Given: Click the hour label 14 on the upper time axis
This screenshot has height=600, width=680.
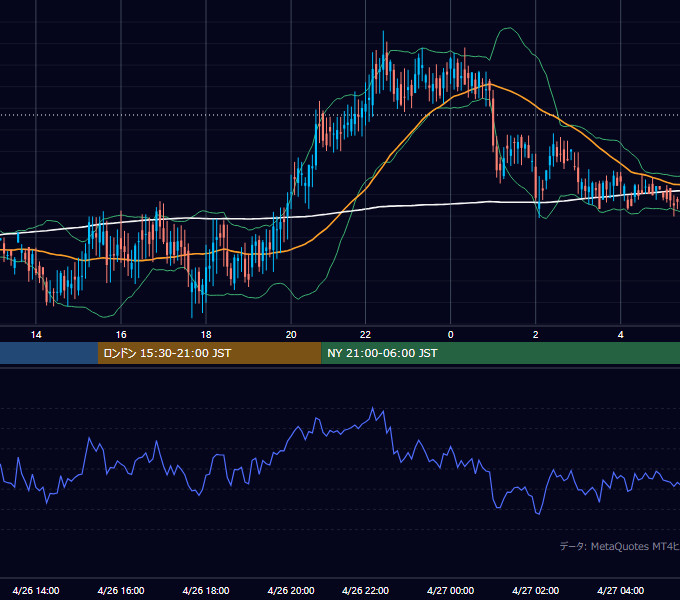Looking at the screenshot, I should coord(36,335).
